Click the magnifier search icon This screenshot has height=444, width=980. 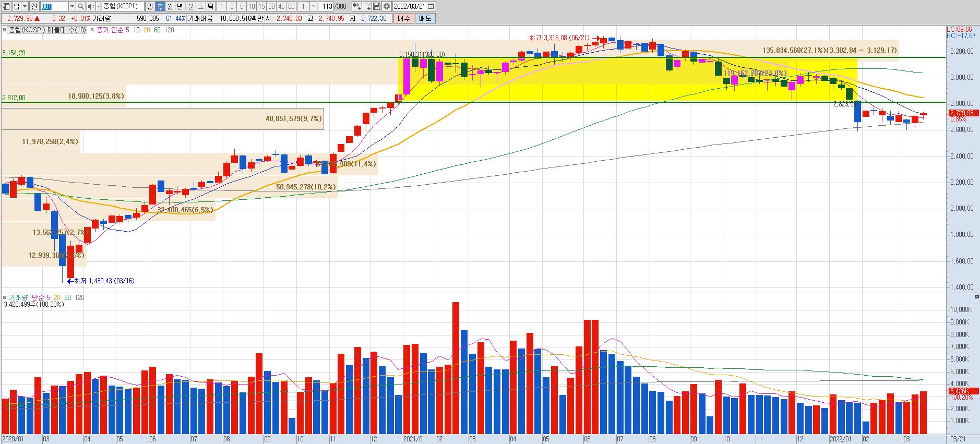coord(81,6)
